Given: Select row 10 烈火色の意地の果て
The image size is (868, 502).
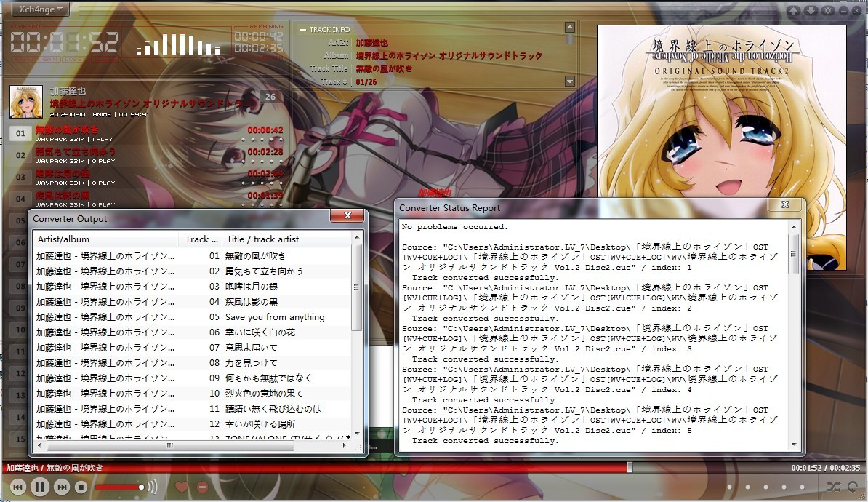Looking at the screenshot, I should click(191, 394).
